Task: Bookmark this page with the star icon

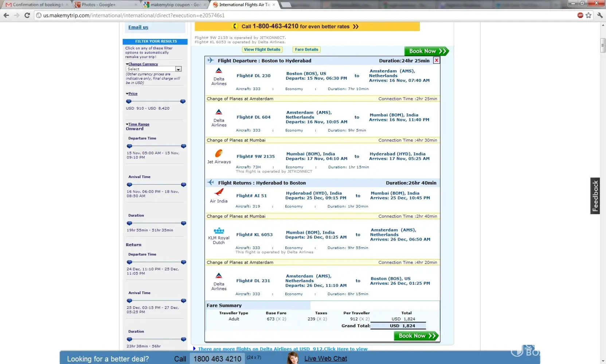Action: click(589, 15)
